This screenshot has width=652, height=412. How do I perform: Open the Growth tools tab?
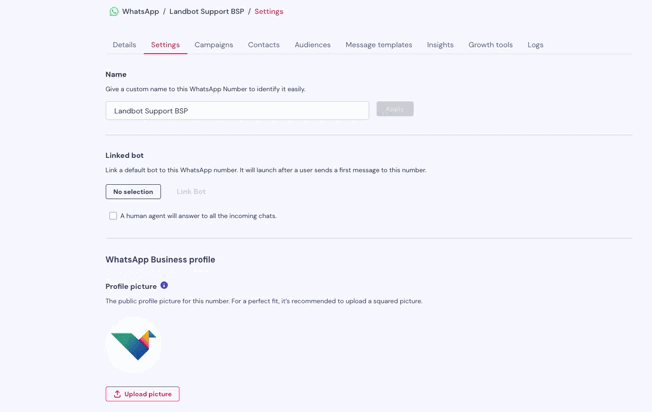(491, 45)
